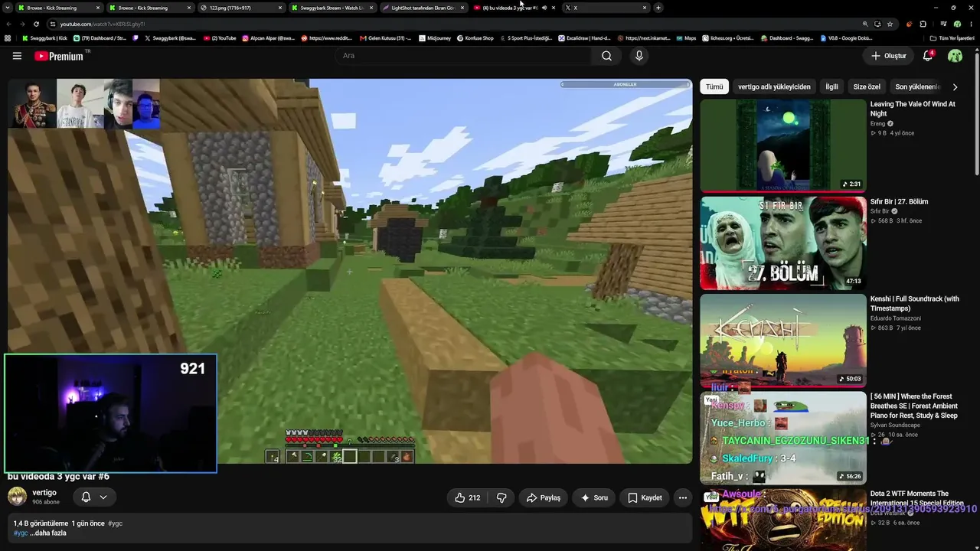Open 'Sıfır Bir 27. Bölüm' thumbnail
This screenshot has height=551, width=980.
pyautogui.click(x=783, y=243)
